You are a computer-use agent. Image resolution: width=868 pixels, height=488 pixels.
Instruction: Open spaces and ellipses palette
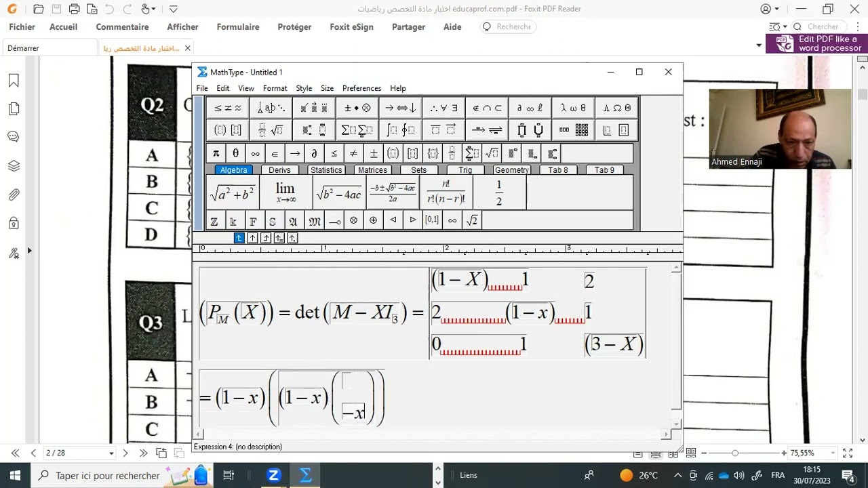pos(271,108)
